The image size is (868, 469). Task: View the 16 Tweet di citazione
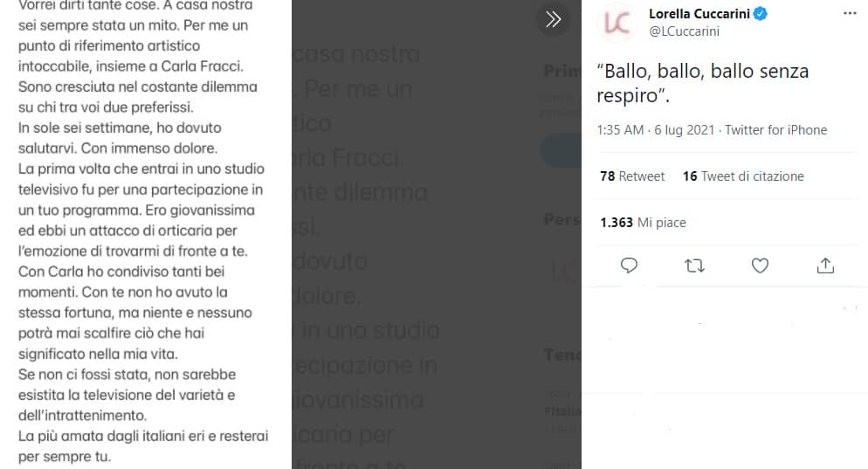pos(743,176)
